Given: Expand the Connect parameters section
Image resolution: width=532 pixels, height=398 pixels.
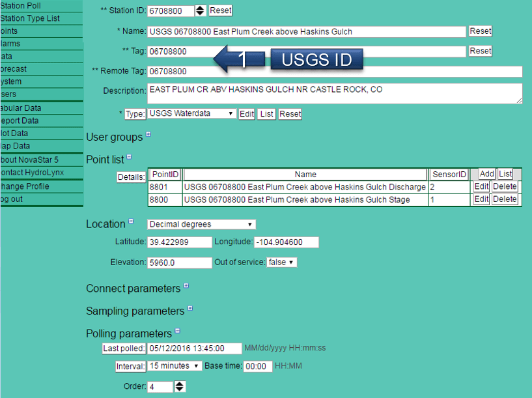Looking at the screenshot, I should point(187,286).
